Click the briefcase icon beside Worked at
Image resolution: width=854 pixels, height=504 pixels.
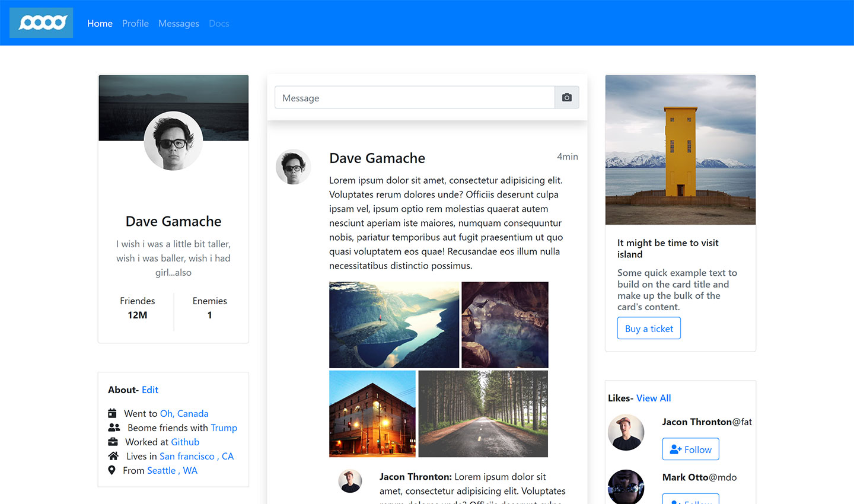click(x=113, y=442)
